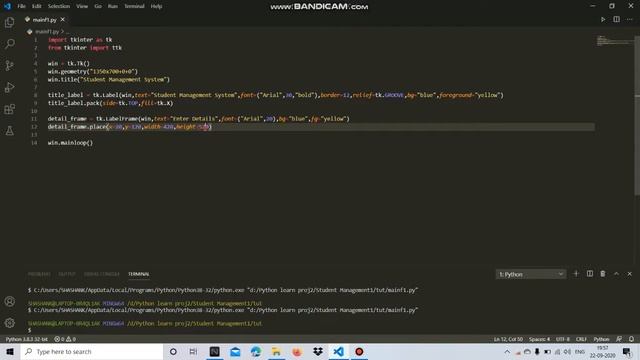Screen dimensions: 640x360
Task: Place cursor on win.mainloop() line
Action: pyautogui.click(x=70, y=143)
